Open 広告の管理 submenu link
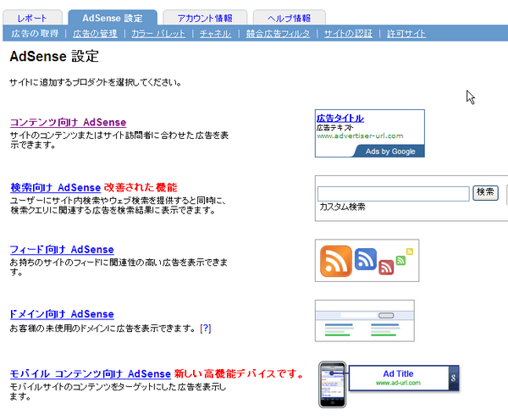The image size is (508, 420). click(x=95, y=33)
